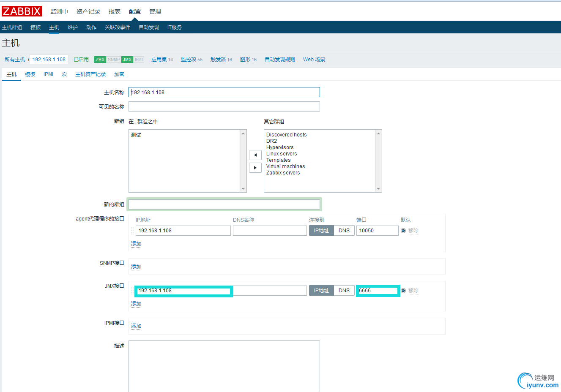The height and width of the screenshot is (392, 561).
Task: Go to 关联项事件 in the submenu
Action: 118,27
